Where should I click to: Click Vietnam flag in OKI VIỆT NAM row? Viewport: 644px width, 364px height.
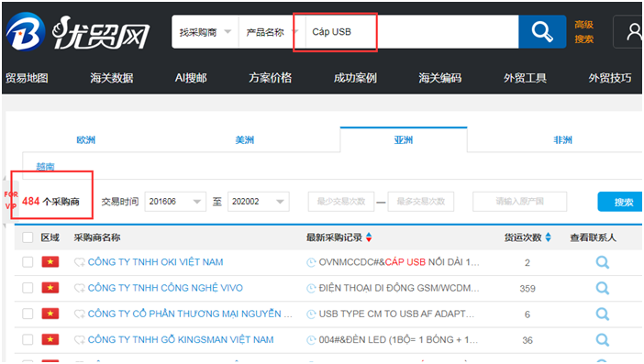50,262
